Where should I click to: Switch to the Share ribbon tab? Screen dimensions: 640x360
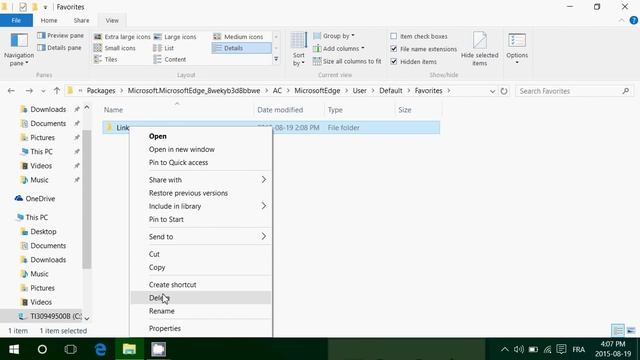pos(81,20)
